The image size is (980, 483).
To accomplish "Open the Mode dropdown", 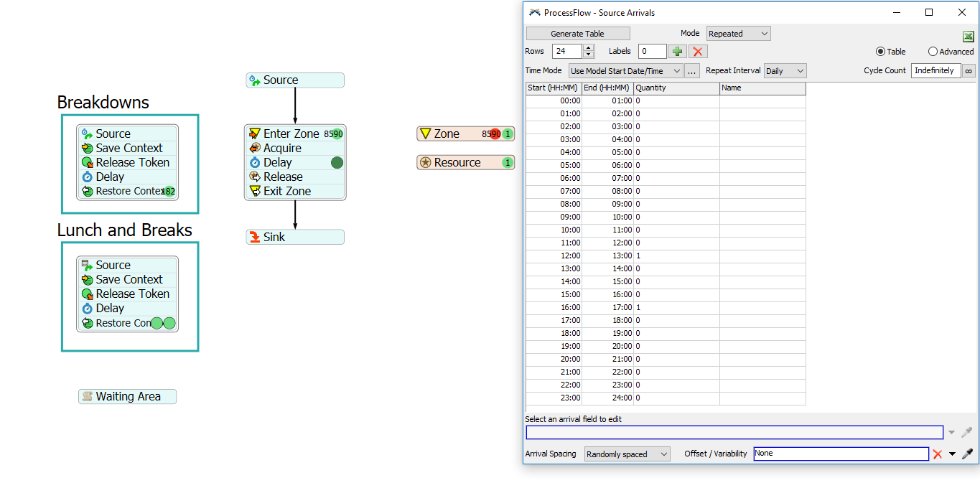I will 738,34.
